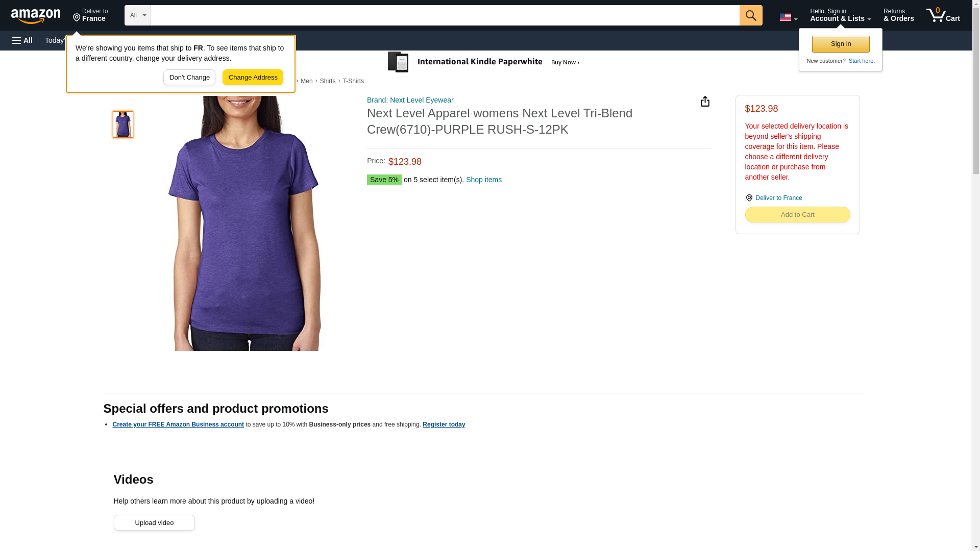Viewport: 980px width, 551px height.
Task: Select the purple shirt thumbnail
Action: (122, 124)
